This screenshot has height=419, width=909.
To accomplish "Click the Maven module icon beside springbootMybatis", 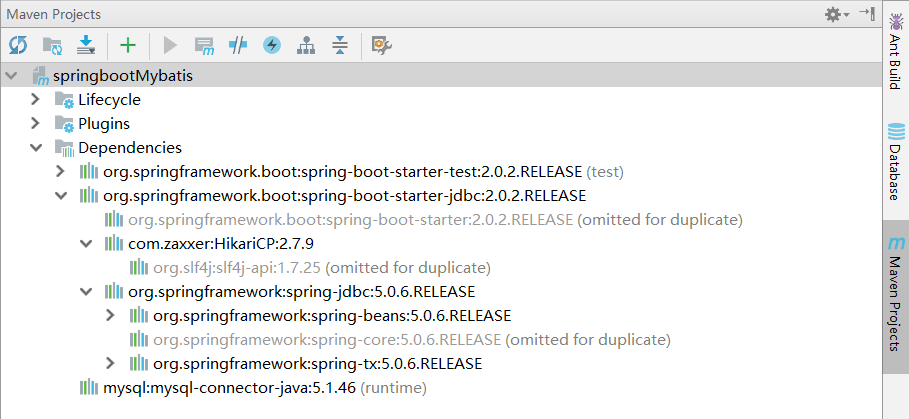I will coord(41,76).
